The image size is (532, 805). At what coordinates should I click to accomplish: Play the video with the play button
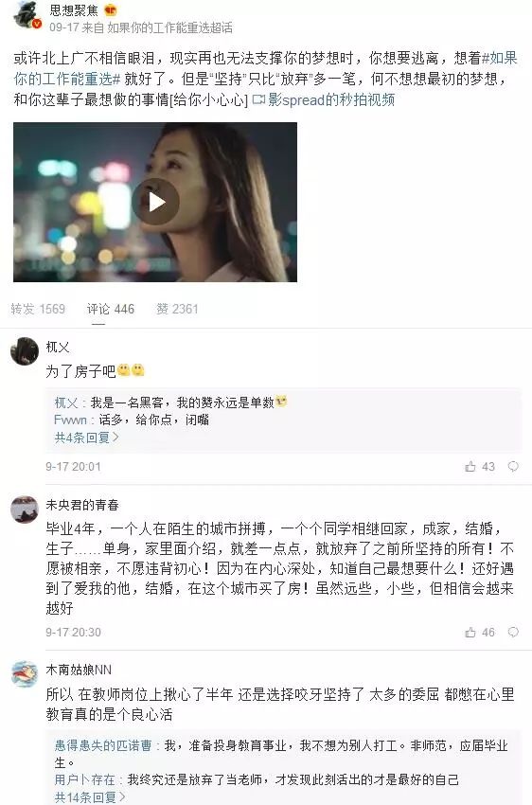click(155, 202)
